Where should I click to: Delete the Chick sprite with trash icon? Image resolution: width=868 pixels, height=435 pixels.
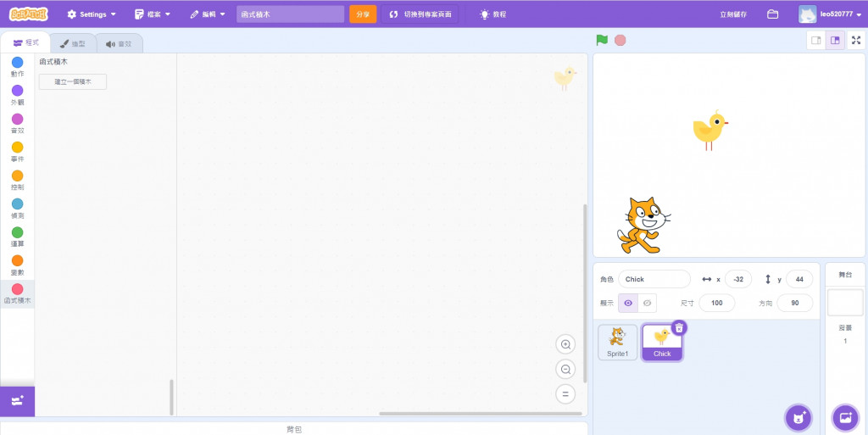click(679, 327)
